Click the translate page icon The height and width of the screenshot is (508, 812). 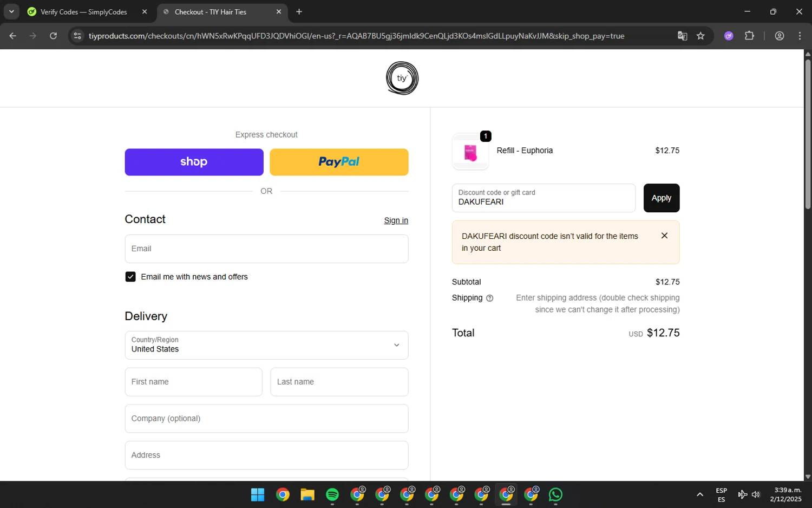click(682, 36)
